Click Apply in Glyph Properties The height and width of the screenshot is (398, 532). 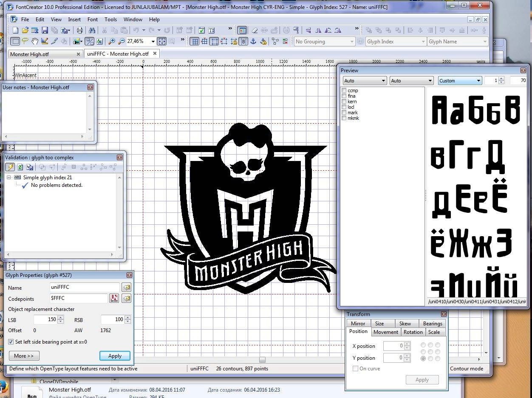(115, 356)
